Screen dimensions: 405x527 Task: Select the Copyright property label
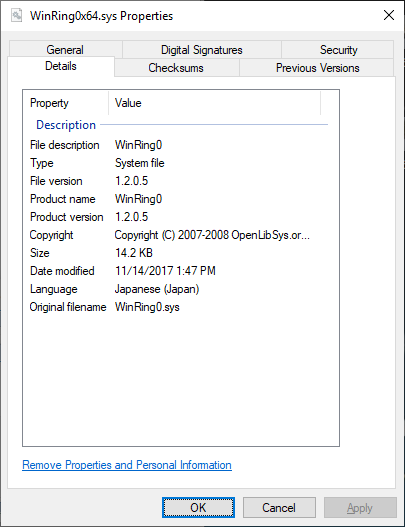tap(51, 235)
